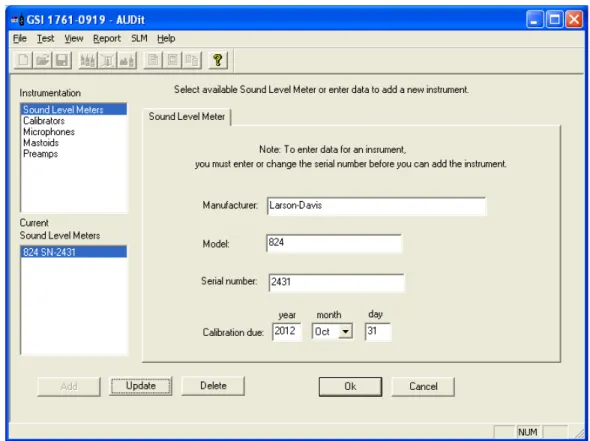Confirm with the Ok button
The width and height of the screenshot is (590, 441).
[350, 387]
